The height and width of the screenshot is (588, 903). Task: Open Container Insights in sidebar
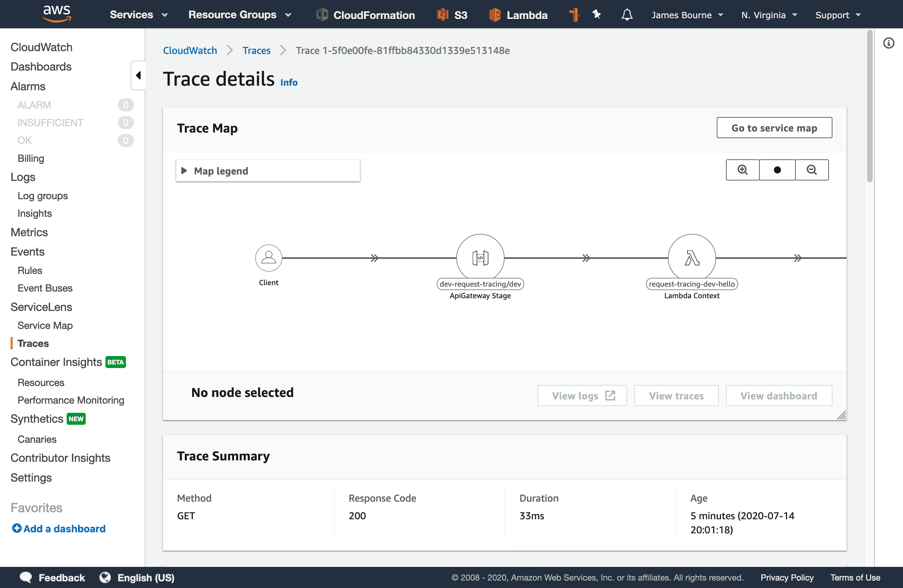point(56,362)
